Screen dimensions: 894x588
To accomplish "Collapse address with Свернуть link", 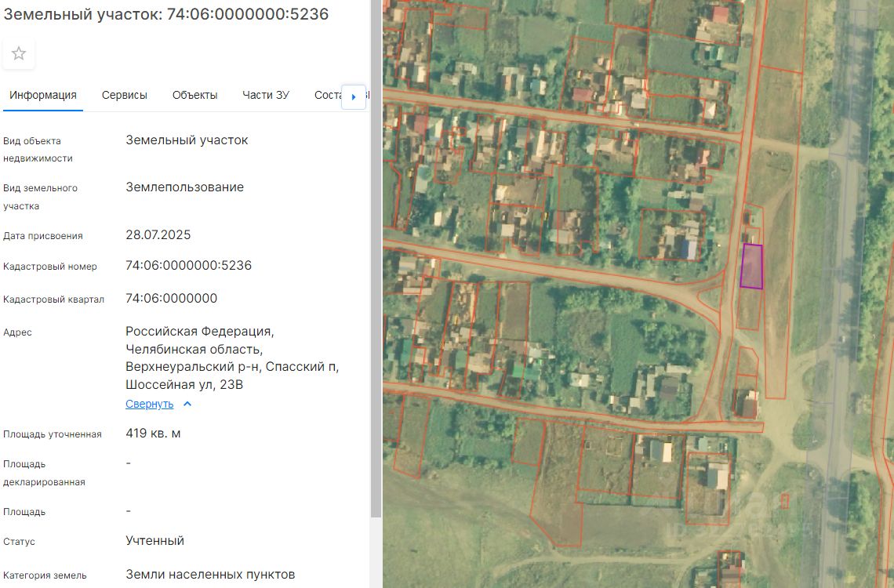I will (x=149, y=404).
